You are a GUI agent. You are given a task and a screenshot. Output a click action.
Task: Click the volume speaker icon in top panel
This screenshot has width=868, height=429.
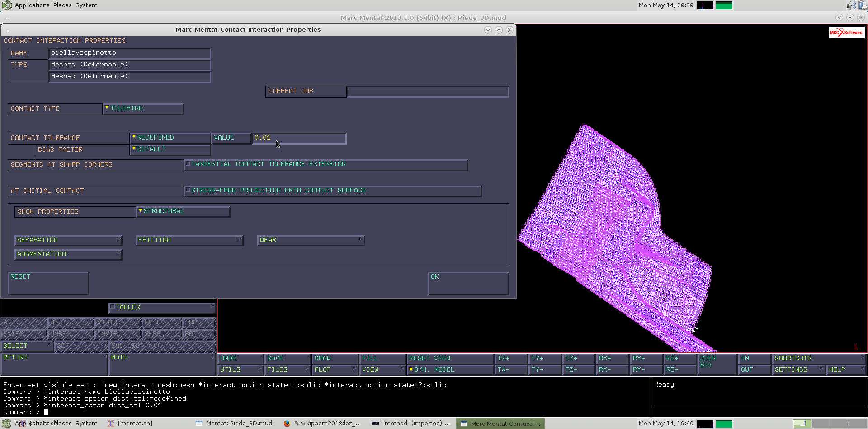coord(850,5)
